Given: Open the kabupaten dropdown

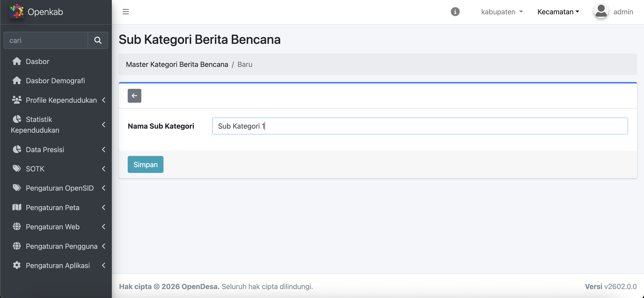Looking at the screenshot, I should (502, 12).
